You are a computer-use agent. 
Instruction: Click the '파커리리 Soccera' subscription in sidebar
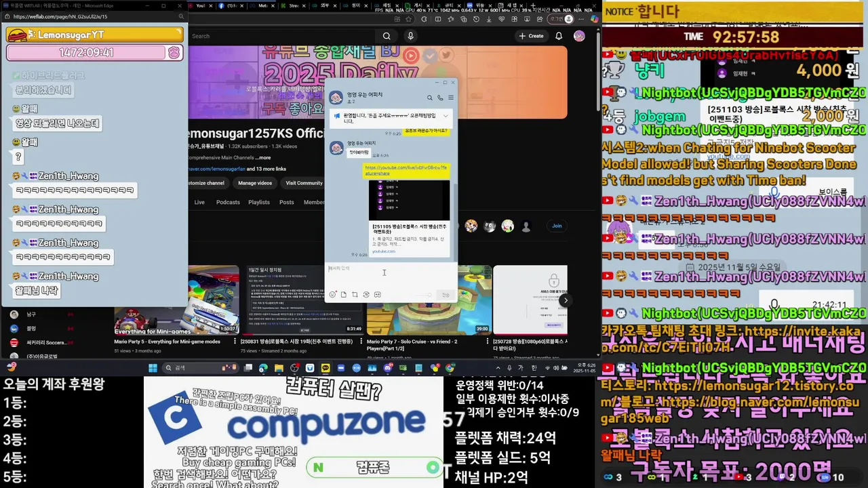pos(41,342)
